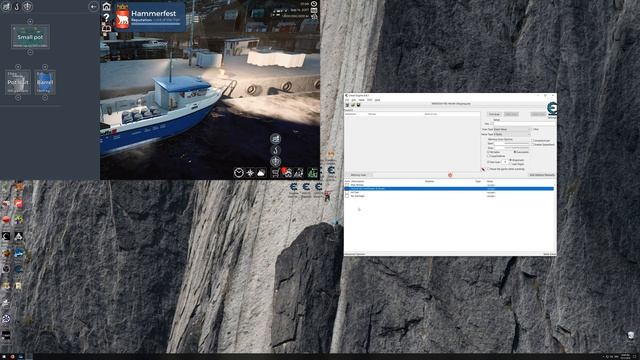Click the Next Scan button
Viewport: 640px width, 360px height.
click(511, 114)
